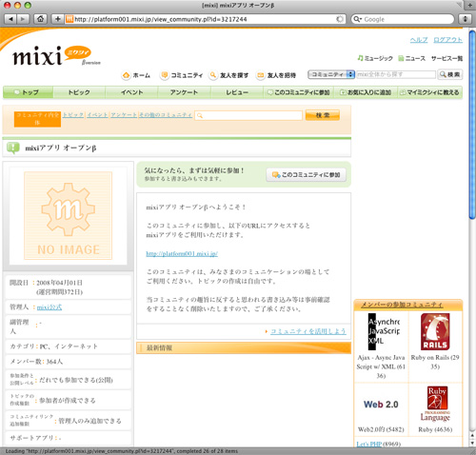Select その他のコミュニティ filter link
This screenshot has width=476, height=455.
[166, 115]
